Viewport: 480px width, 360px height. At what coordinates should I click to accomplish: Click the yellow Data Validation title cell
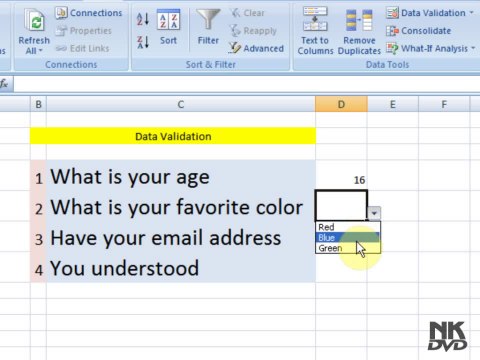point(173,136)
